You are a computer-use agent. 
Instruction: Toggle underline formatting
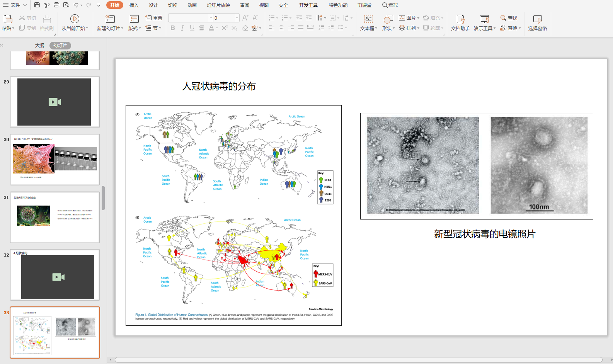click(192, 28)
